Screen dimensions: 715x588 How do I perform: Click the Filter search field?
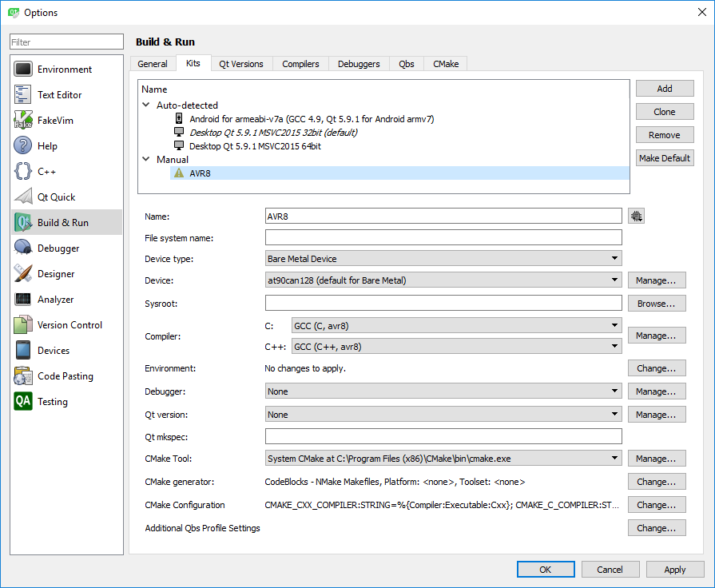click(66, 42)
